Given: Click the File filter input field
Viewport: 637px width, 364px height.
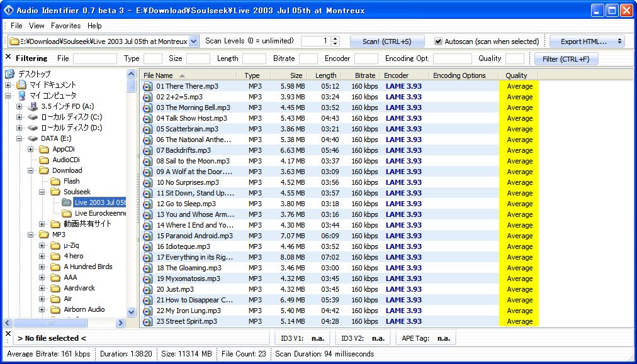Looking at the screenshot, I should coord(94,59).
